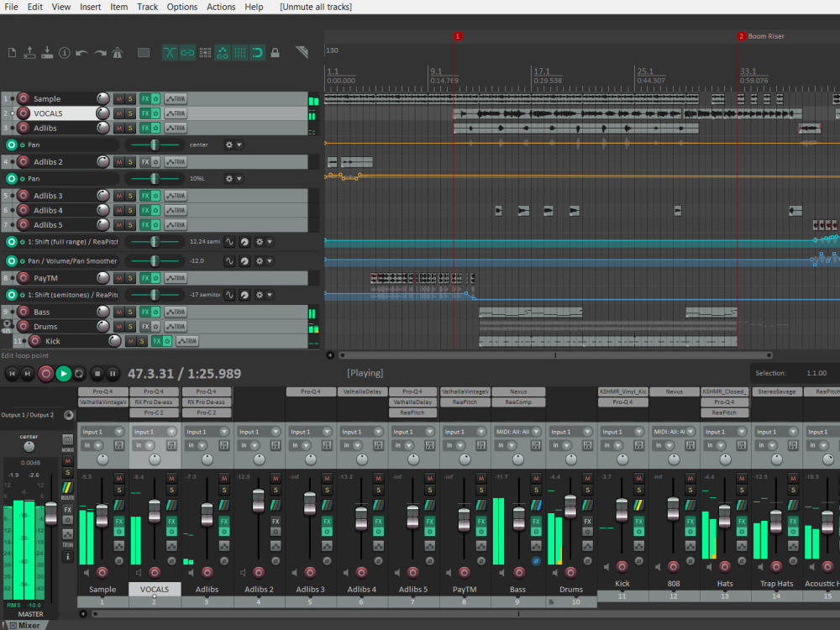
Task: Open StereoSavage plugin on Trap Hats channel
Action: (776, 391)
